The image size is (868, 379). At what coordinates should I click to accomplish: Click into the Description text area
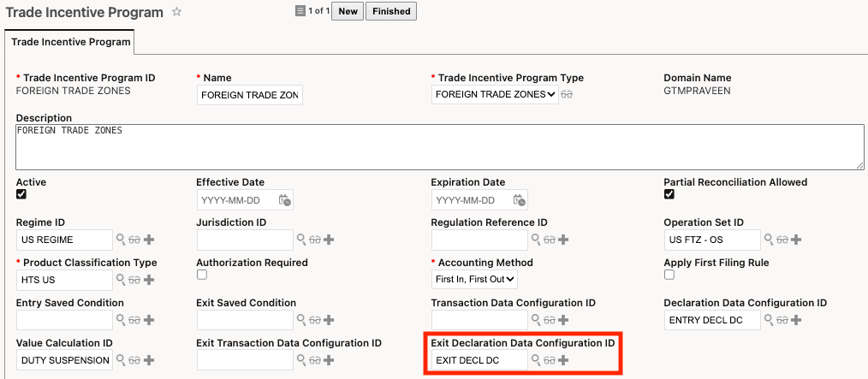point(439,147)
